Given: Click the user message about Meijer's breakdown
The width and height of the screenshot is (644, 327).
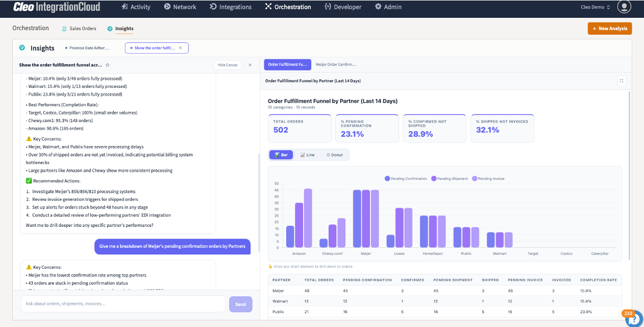Looking at the screenshot, I should (172, 246).
